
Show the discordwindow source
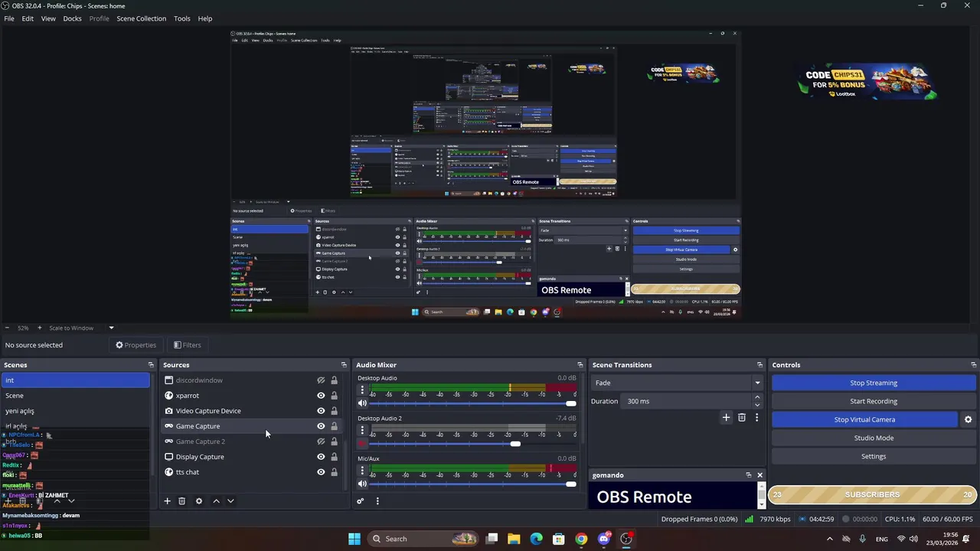point(321,380)
